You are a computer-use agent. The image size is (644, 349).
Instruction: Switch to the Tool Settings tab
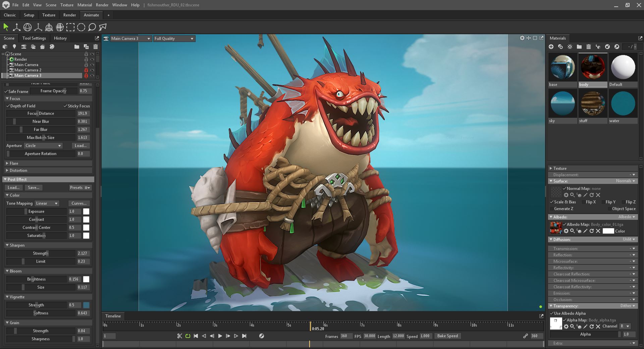click(x=34, y=38)
